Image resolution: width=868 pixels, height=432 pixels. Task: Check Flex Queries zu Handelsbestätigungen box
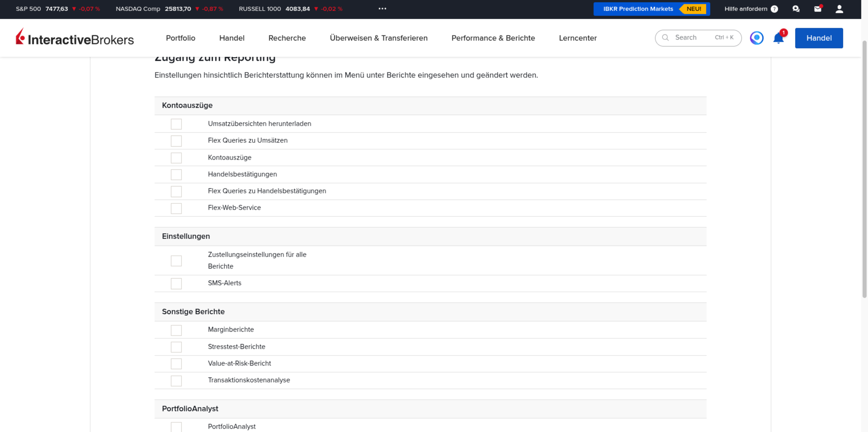tap(176, 191)
